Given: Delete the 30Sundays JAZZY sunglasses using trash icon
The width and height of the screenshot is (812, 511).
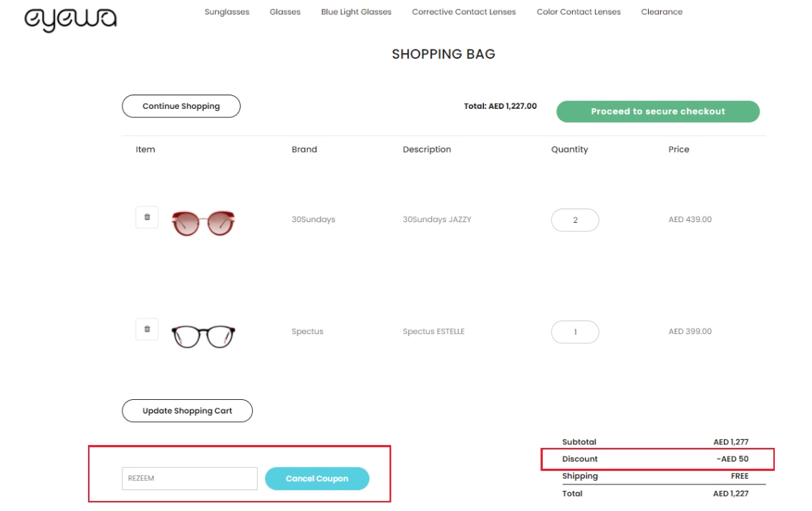Looking at the screenshot, I should coord(146,217).
